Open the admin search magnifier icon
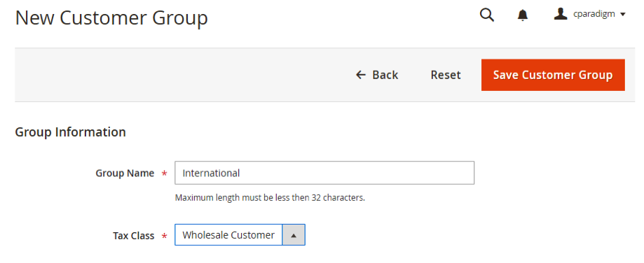This screenshot has width=644, height=263. click(487, 15)
